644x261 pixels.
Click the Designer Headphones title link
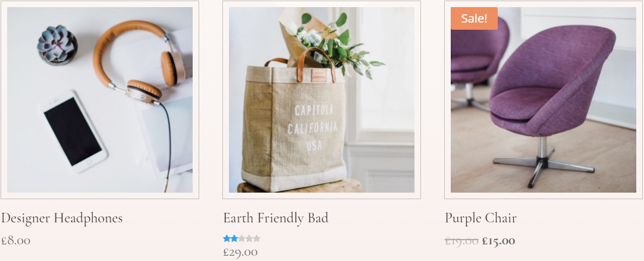click(x=62, y=218)
